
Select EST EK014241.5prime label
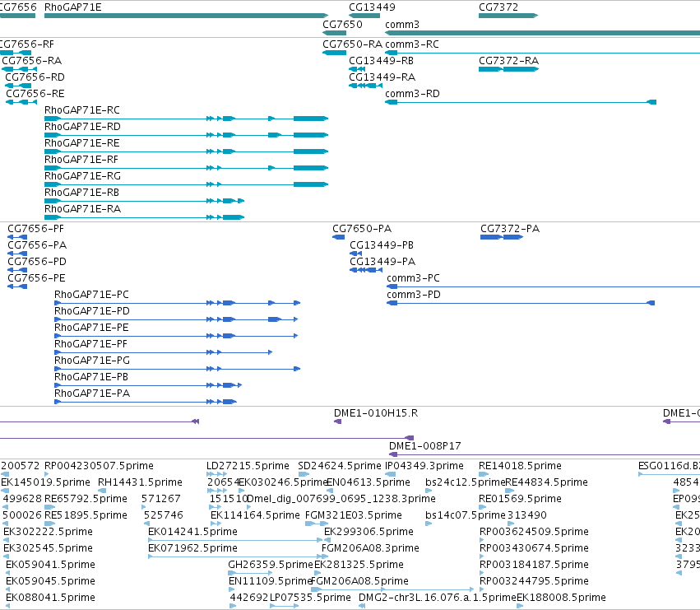(192, 532)
